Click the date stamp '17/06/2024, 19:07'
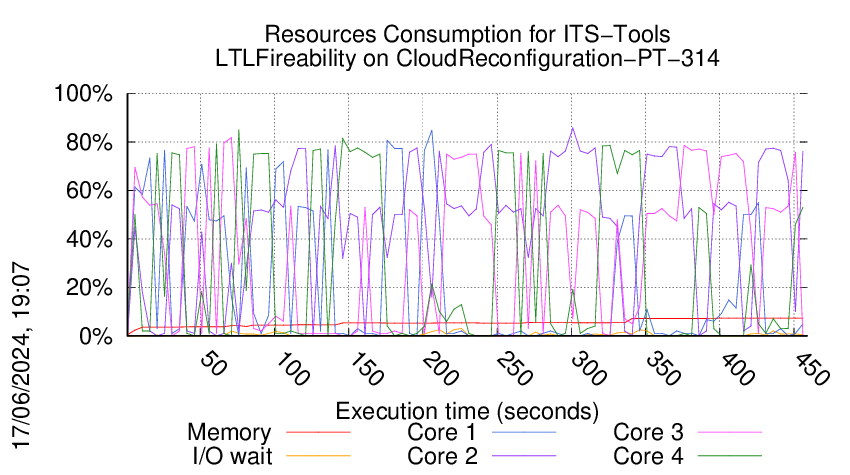The image size is (850, 475). [21, 356]
